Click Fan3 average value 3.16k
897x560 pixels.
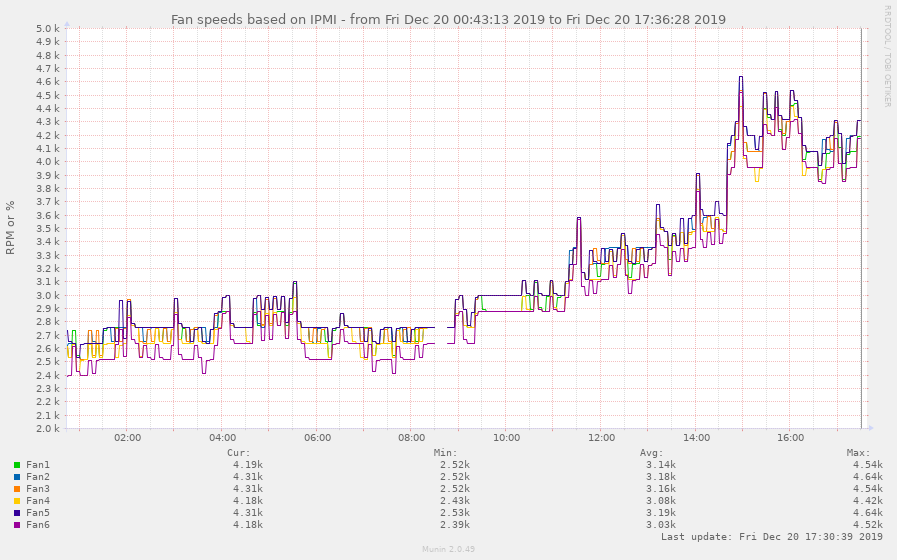(661, 489)
